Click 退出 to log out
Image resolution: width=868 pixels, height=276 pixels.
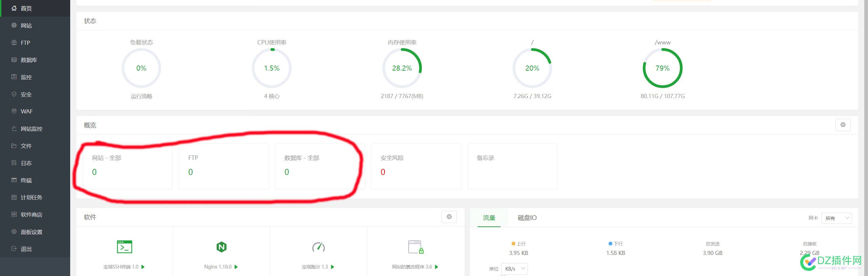click(35, 249)
